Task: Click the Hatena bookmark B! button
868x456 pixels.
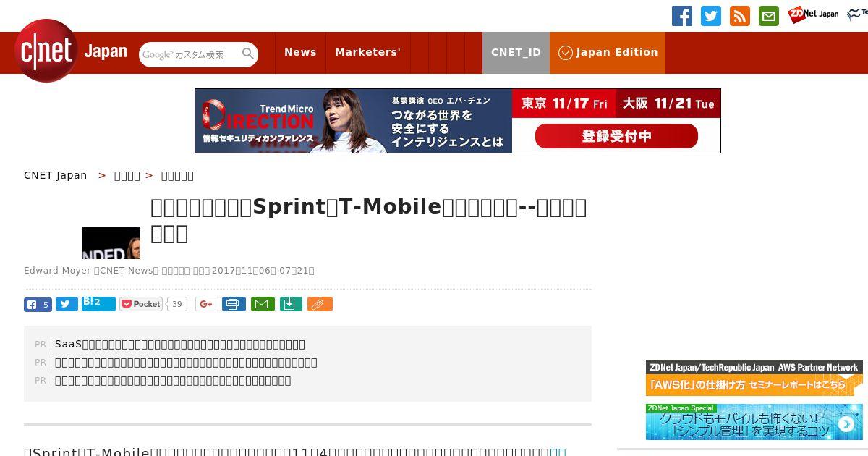Action: pos(98,304)
